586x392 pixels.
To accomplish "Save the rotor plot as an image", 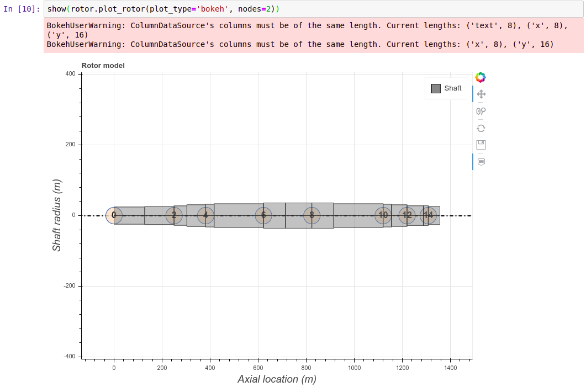I will [x=481, y=144].
